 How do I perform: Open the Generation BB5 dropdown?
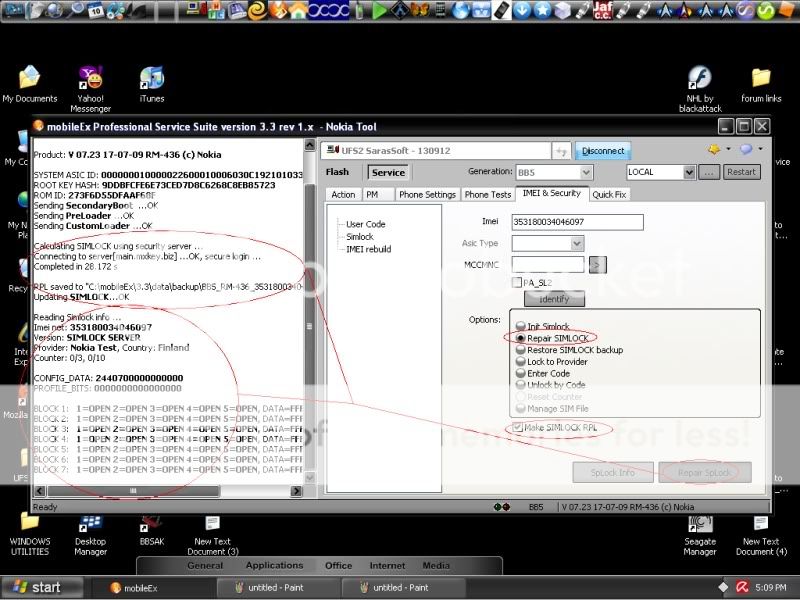586,172
